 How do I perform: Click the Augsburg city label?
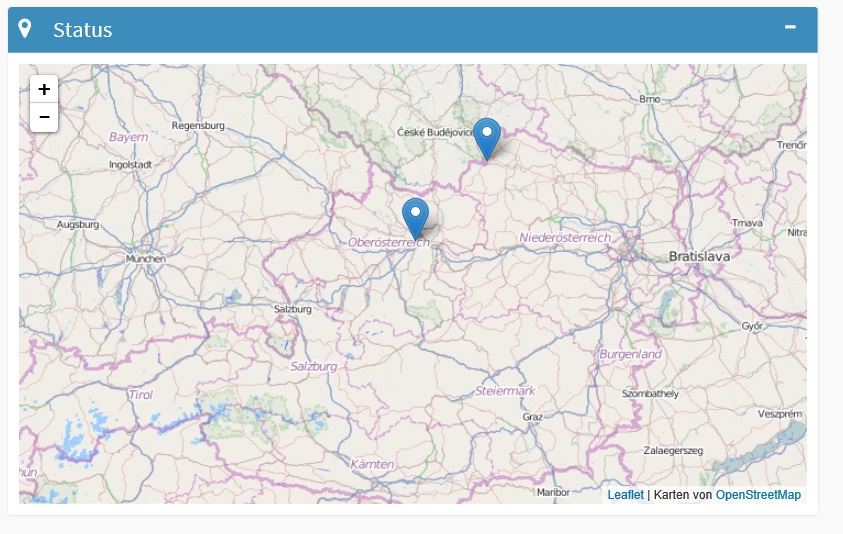click(78, 225)
